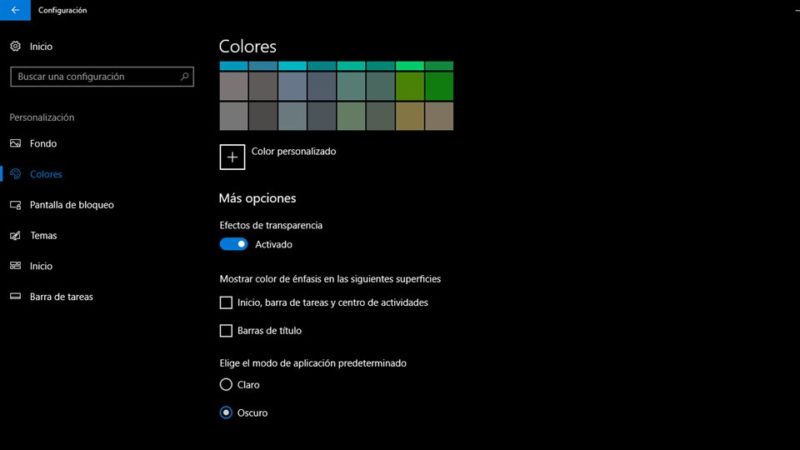Go to Temas settings page

coord(43,236)
